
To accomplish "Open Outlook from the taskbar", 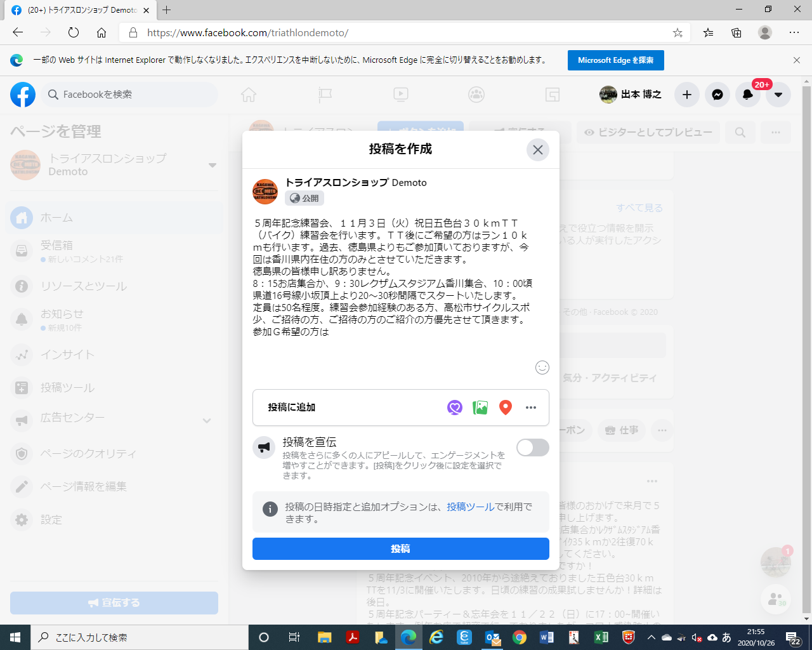I will point(492,637).
